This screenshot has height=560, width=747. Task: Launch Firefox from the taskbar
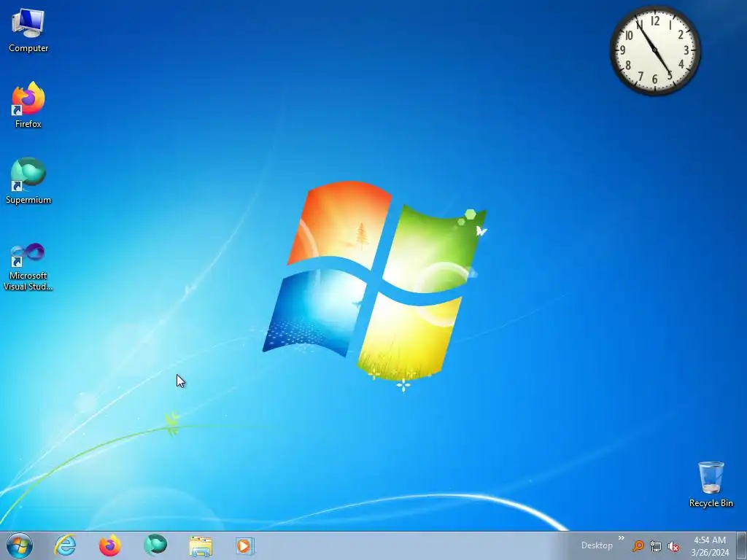point(109,545)
